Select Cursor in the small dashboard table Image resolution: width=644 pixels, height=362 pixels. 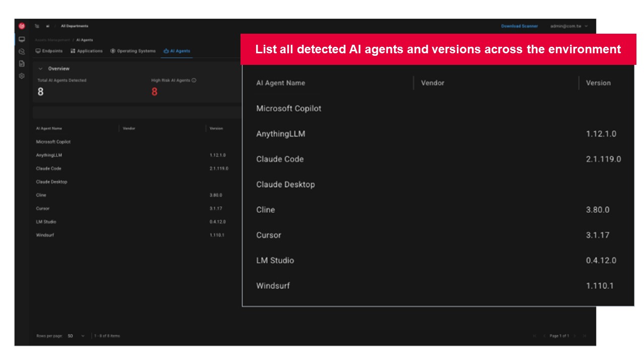point(43,209)
